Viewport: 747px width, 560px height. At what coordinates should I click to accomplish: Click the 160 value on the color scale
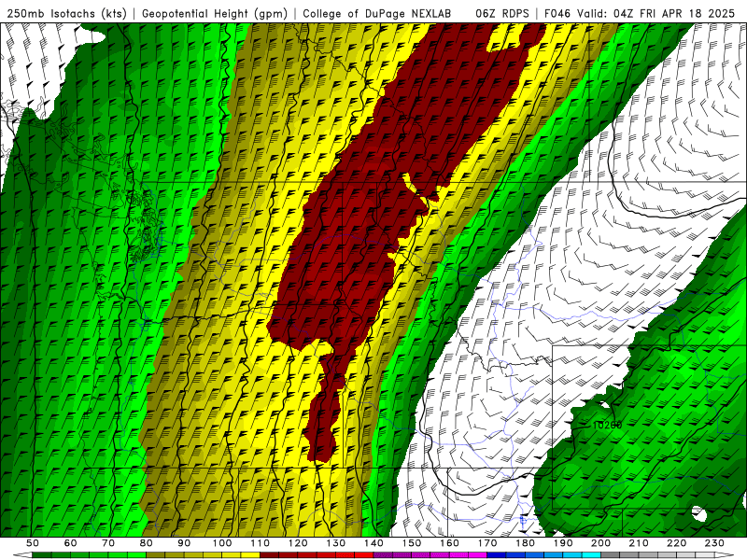tap(449, 543)
